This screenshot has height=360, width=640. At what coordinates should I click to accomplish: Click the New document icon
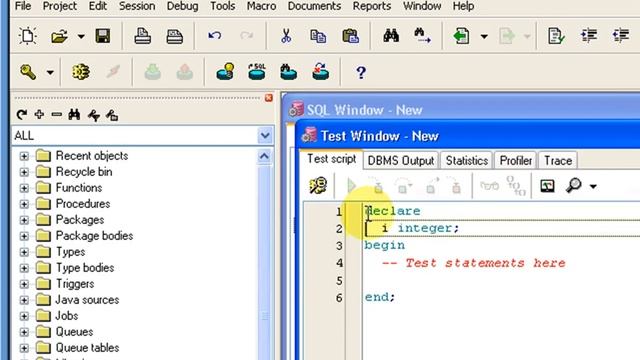[x=28, y=36]
